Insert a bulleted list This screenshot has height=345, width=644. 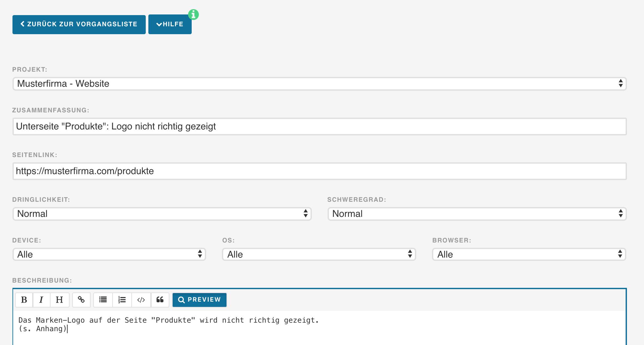[103, 300]
